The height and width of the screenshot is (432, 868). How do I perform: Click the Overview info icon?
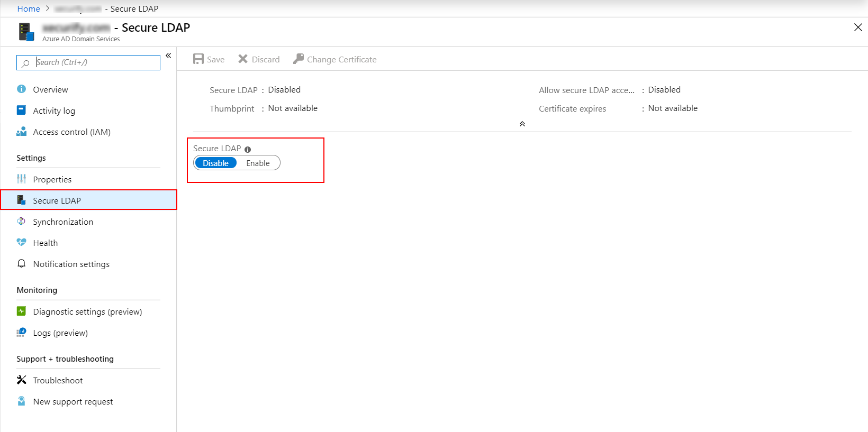(x=21, y=89)
